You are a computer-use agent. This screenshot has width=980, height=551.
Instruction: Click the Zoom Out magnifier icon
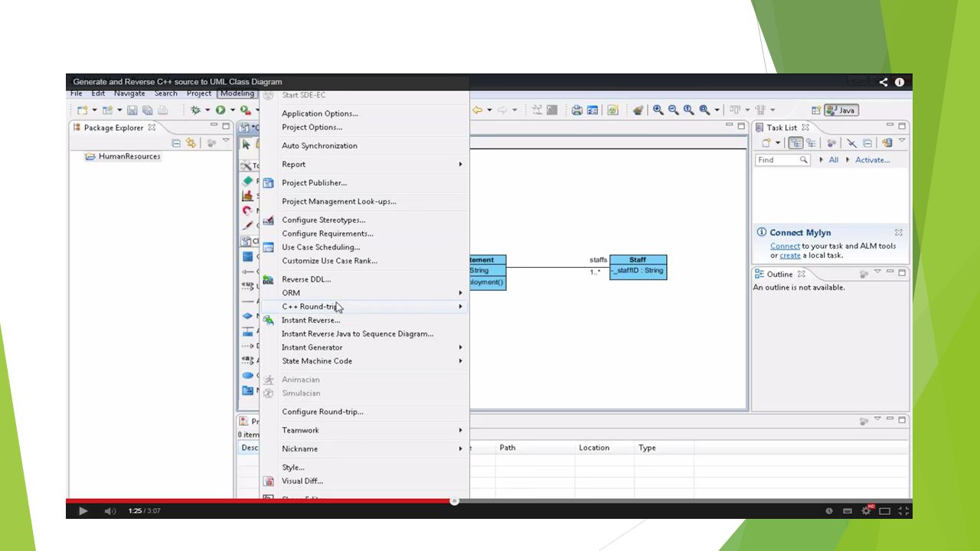[x=673, y=110]
